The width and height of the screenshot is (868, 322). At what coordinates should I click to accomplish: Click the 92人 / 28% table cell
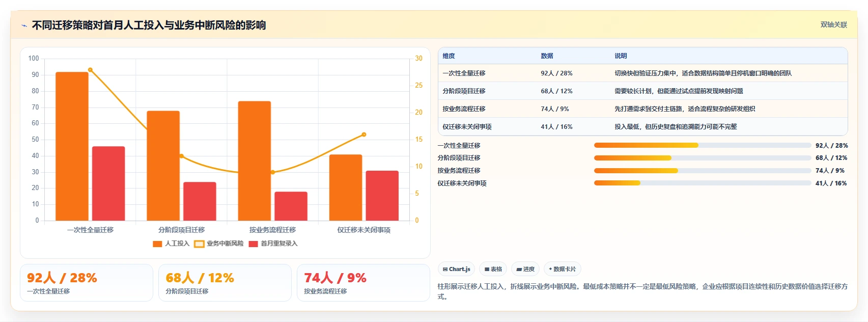click(x=556, y=73)
